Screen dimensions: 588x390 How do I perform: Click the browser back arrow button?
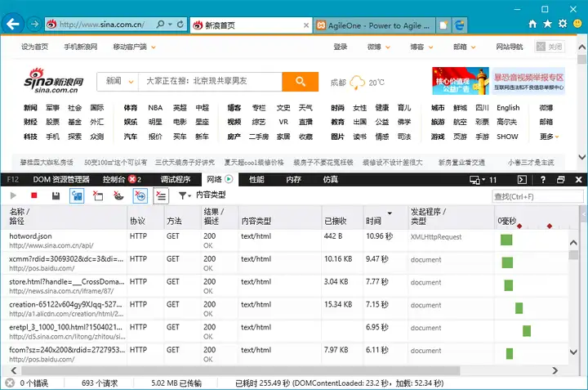coord(13,25)
